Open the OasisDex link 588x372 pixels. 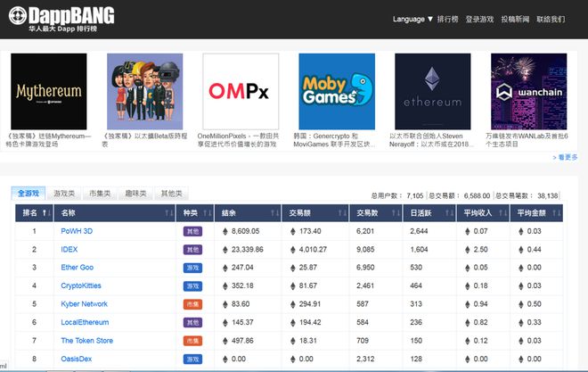tap(76, 359)
